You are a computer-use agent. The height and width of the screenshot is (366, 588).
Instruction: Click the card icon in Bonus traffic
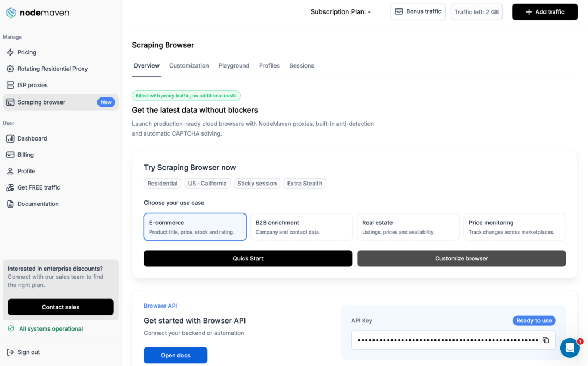[399, 11]
